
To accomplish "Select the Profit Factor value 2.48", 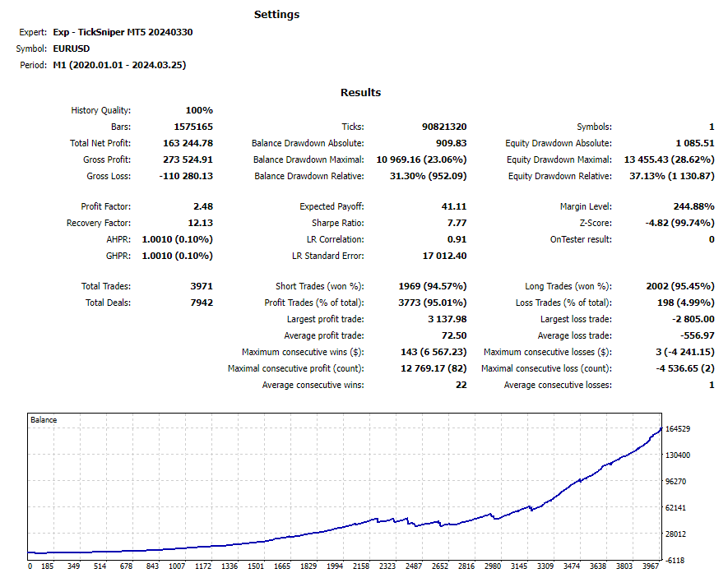I will pyautogui.click(x=202, y=206).
